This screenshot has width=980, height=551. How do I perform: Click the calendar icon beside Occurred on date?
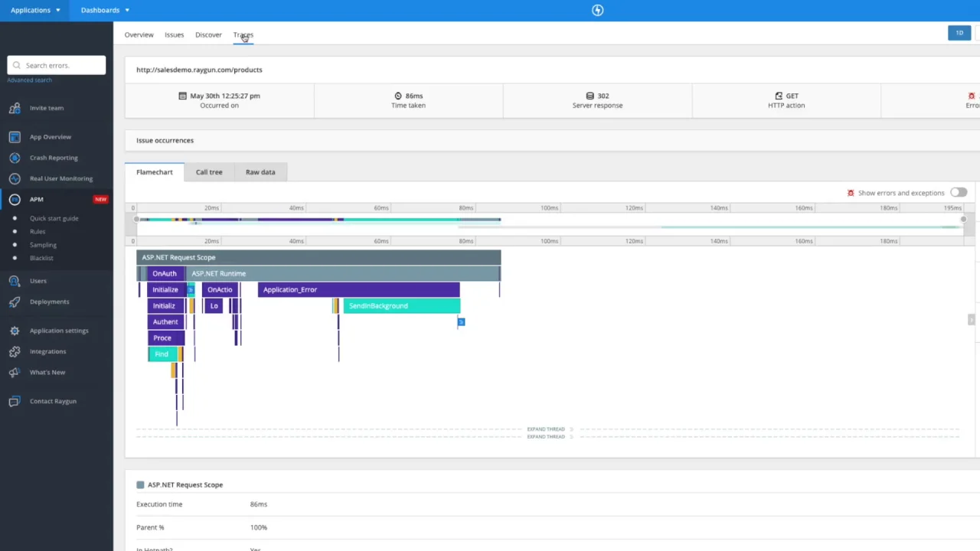182,96
